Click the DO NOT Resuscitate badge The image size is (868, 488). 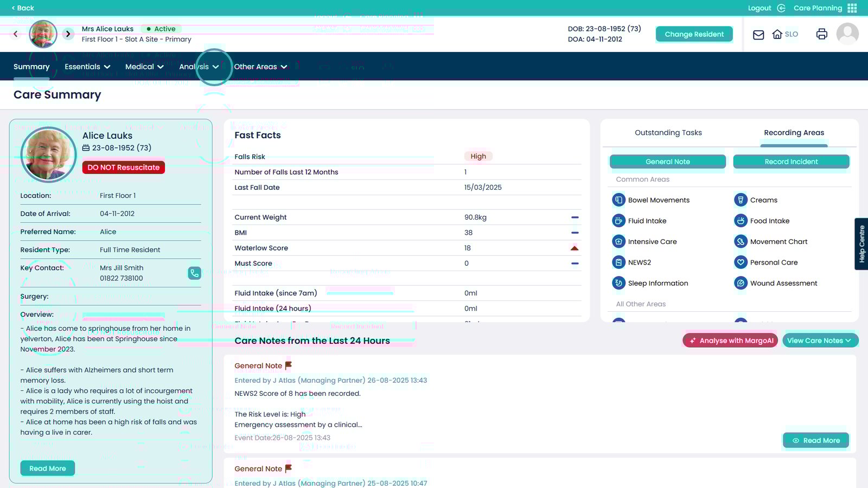[124, 168]
